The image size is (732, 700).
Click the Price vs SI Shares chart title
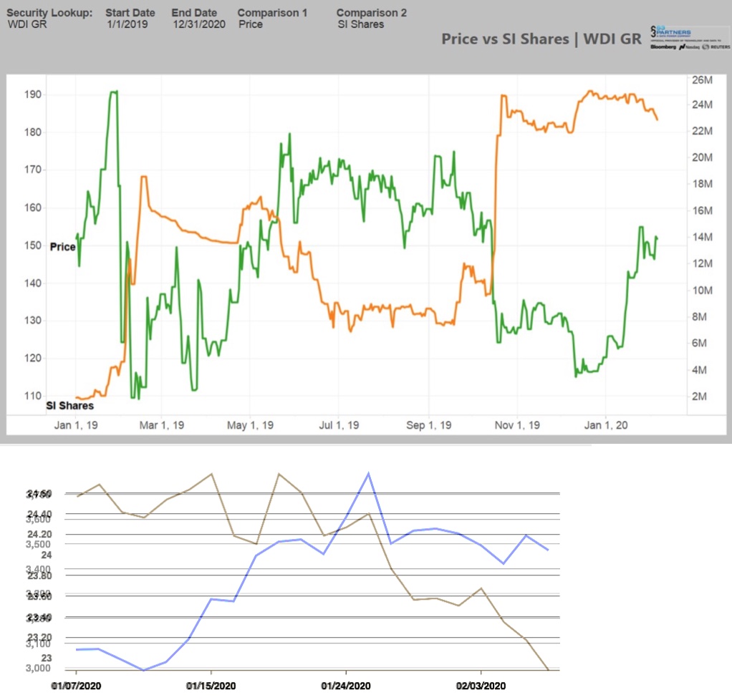pyautogui.click(x=541, y=39)
